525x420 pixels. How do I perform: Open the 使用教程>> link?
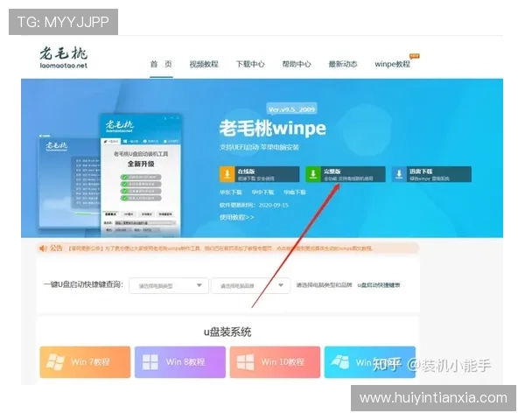(237, 217)
